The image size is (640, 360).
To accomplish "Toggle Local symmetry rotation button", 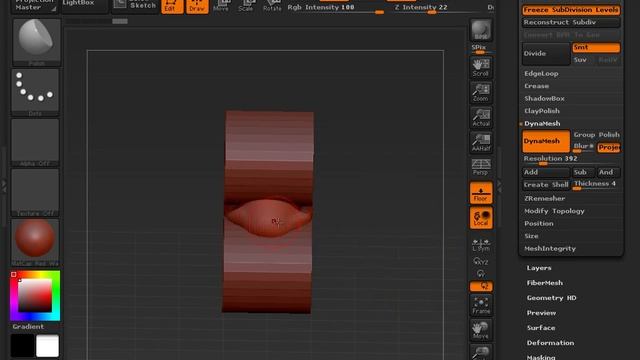I will tap(481, 218).
